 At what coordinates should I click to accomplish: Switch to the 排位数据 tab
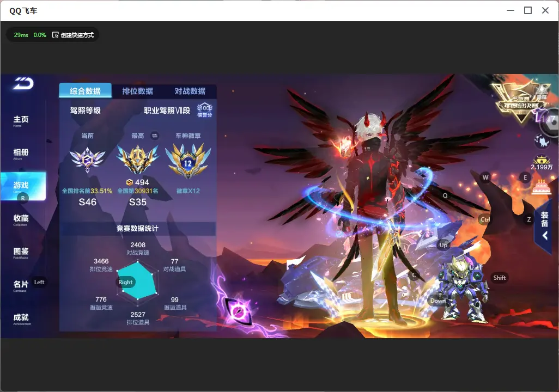pos(138,91)
